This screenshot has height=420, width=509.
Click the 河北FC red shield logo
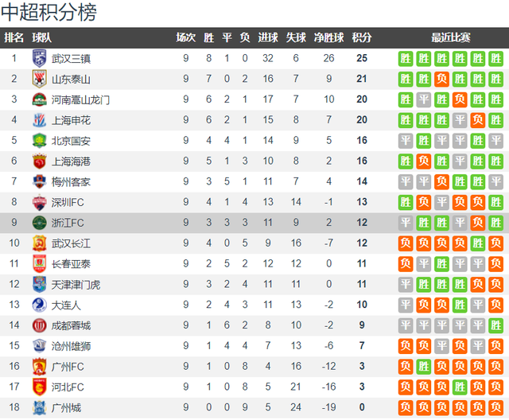tap(39, 387)
